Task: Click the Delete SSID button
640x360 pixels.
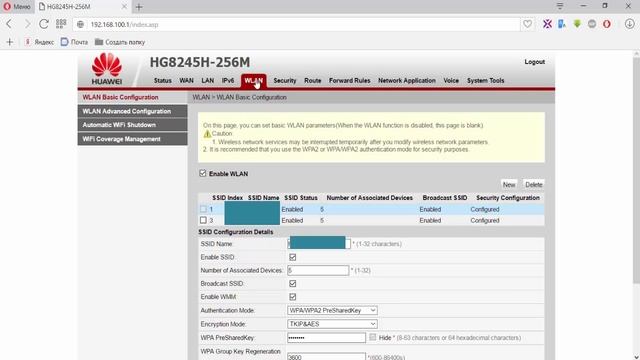Action: pos(533,185)
